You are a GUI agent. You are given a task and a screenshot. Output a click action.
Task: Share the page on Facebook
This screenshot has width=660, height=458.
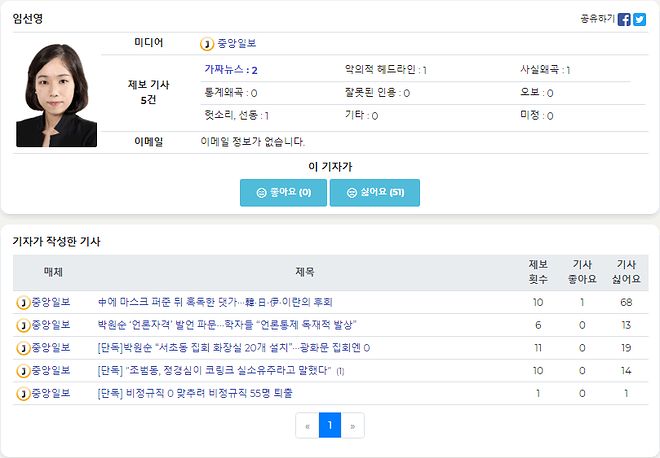click(x=624, y=19)
